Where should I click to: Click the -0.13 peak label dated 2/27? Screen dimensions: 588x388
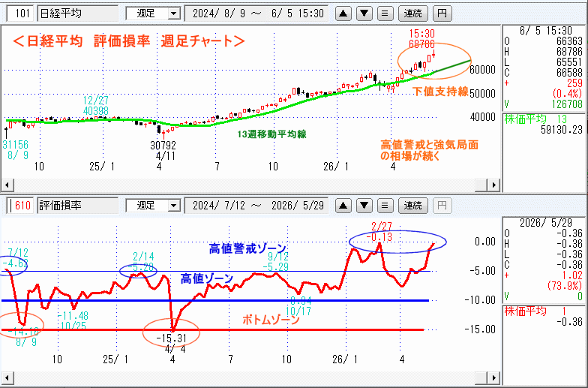point(379,237)
